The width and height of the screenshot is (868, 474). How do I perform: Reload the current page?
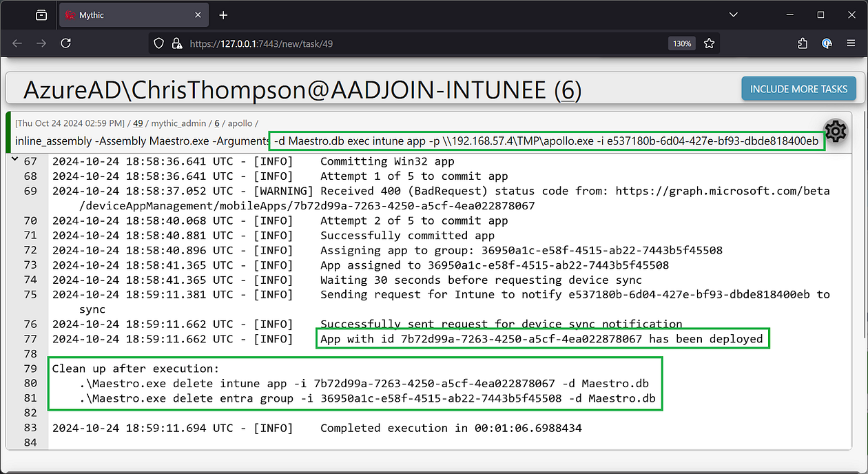[65, 43]
